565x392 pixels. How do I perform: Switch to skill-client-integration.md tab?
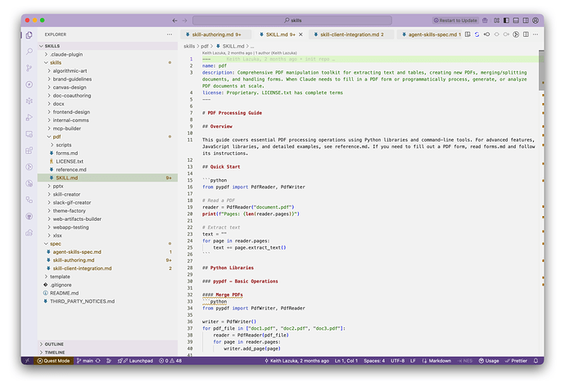(351, 34)
